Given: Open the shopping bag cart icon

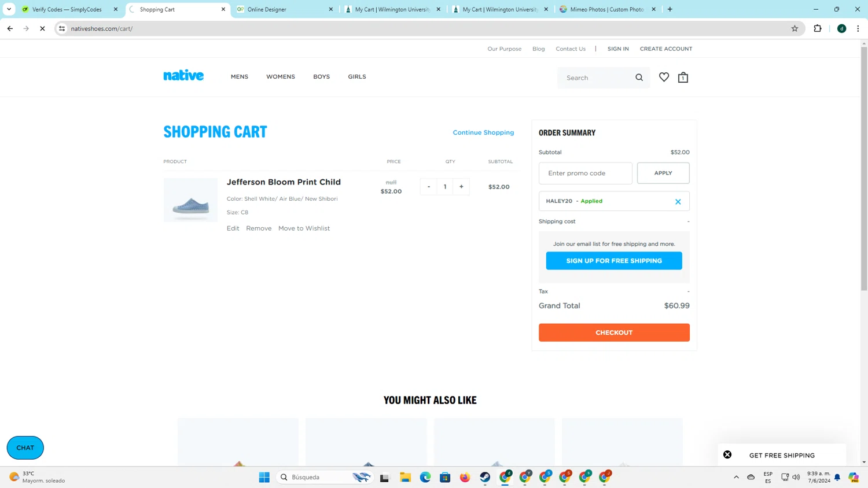Looking at the screenshot, I should [x=683, y=77].
